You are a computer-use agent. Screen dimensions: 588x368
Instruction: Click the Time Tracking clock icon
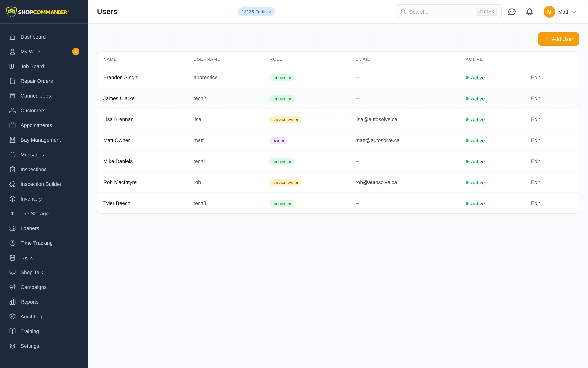12,243
